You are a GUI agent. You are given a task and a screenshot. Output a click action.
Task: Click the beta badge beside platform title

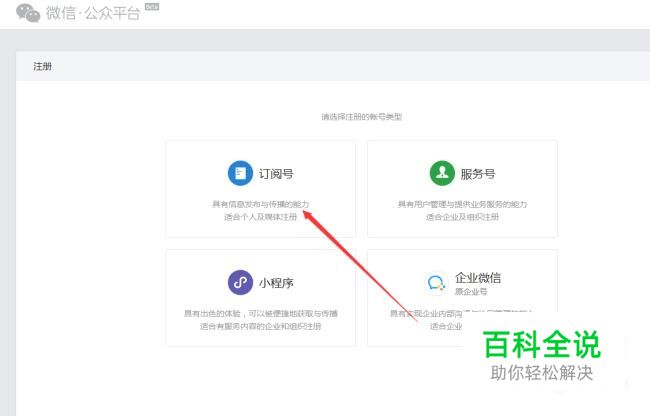coord(152,7)
